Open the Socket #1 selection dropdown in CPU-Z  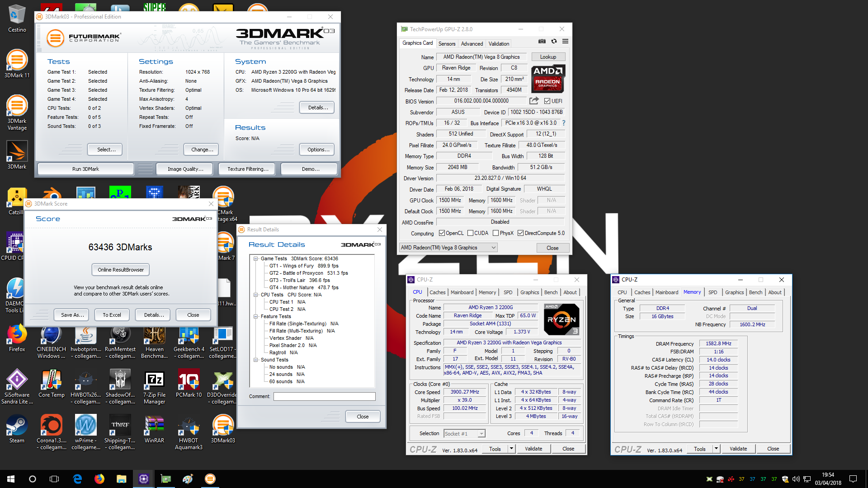[464, 433]
